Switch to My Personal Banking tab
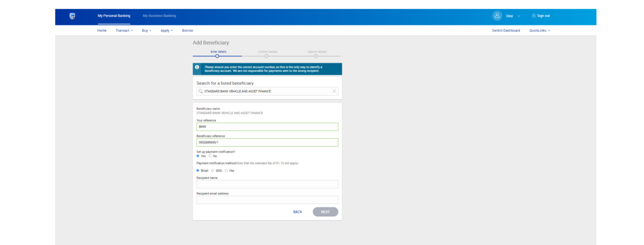 [114, 16]
